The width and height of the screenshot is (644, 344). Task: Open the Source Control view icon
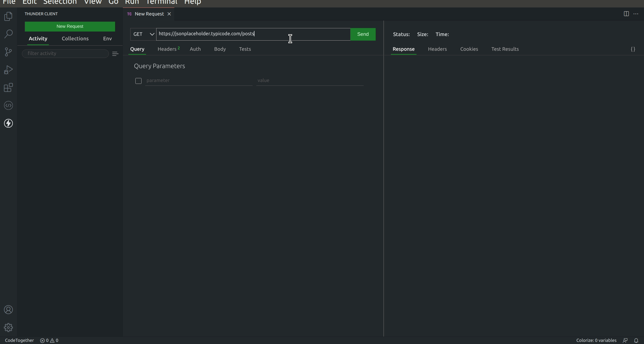pyautogui.click(x=9, y=52)
